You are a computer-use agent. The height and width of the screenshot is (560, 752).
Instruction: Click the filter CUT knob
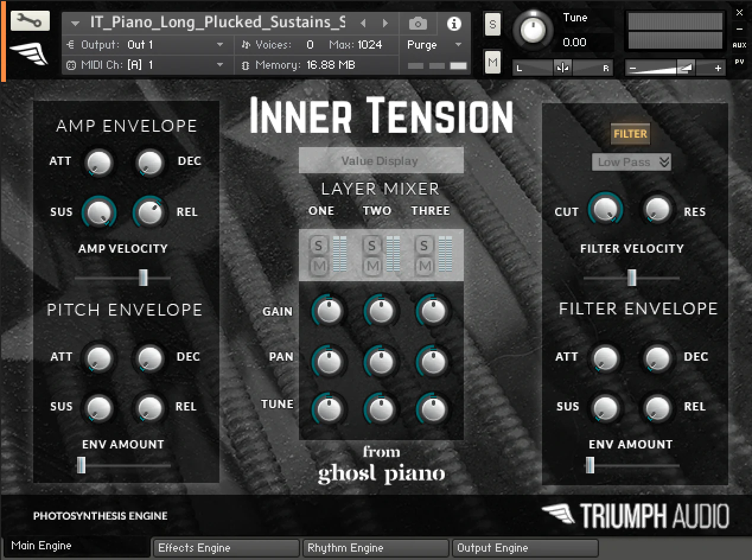point(606,209)
